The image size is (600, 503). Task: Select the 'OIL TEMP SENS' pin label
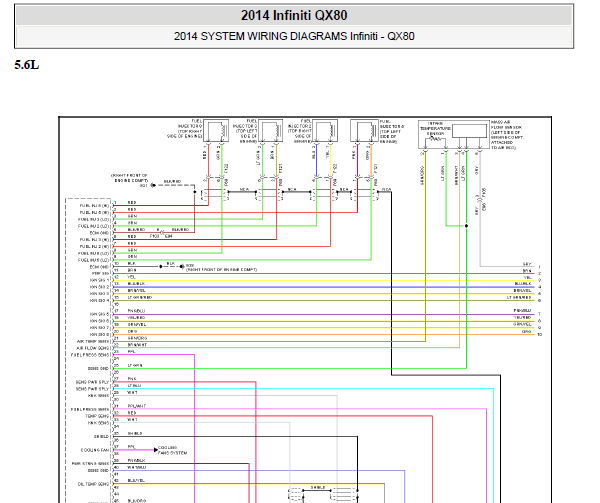(93, 484)
